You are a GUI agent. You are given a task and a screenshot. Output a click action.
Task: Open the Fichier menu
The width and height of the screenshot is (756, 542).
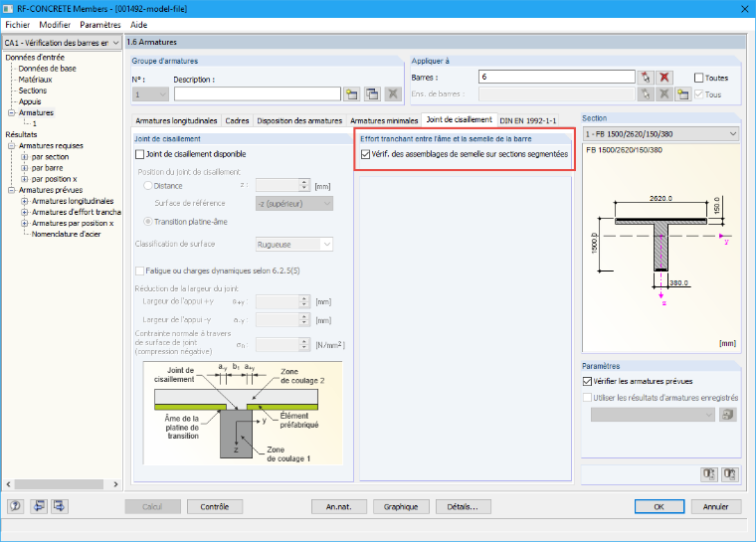pos(17,25)
